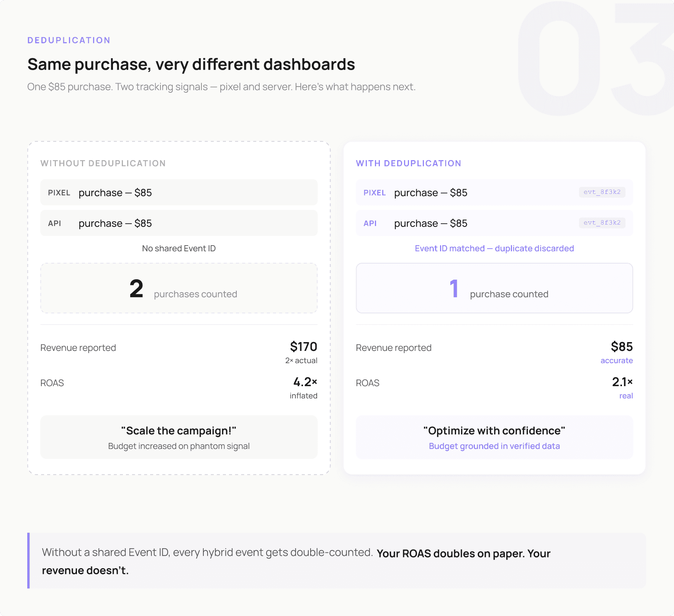674x616 pixels.
Task: Click 'Revenue reported' label in right card
Action: [394, 348]
